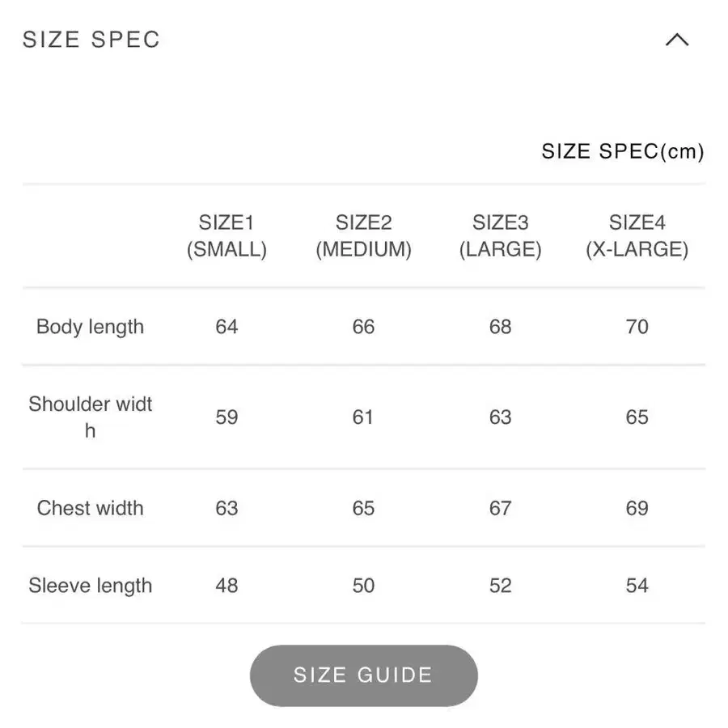The width and height of the screenshot is (728, 728).
Task: Click the Sleeve length row label
Action: pos(90,586)
